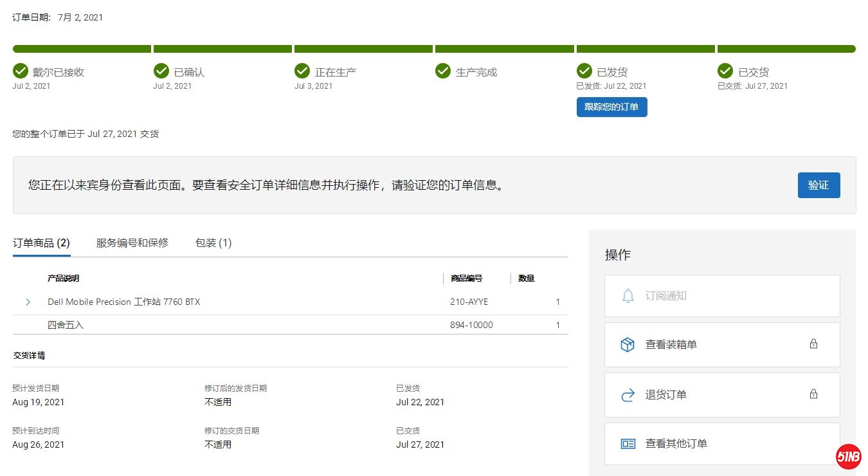Open the 查看装箱单 action
This screenshot has height=476, width=868.
[x=722, y=345]
